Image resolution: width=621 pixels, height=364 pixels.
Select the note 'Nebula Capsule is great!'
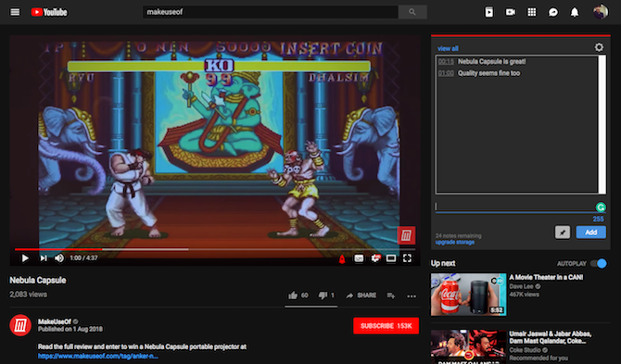pyautogui.click(x=492, y=62)
